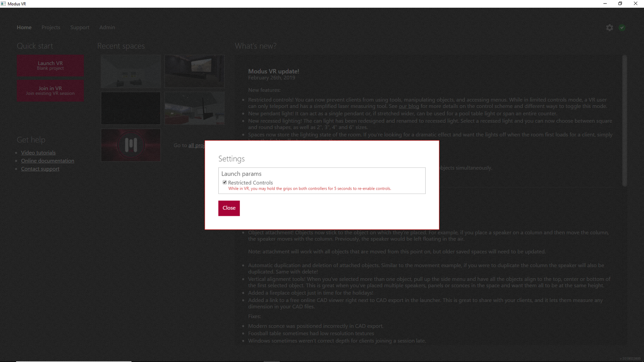This screenshot has height=362, width=644.
Task: Open the Online documentation link
Action: 48,161
